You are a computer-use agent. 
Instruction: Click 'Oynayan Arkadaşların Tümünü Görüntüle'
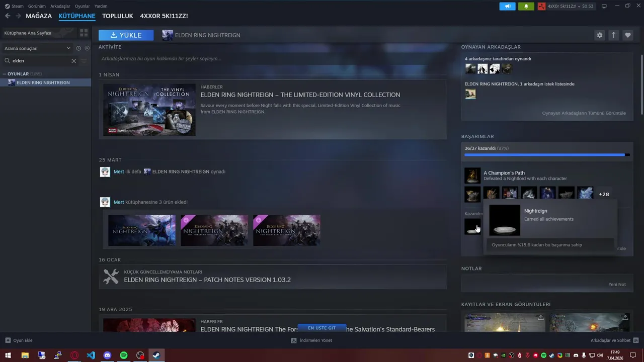584,113
